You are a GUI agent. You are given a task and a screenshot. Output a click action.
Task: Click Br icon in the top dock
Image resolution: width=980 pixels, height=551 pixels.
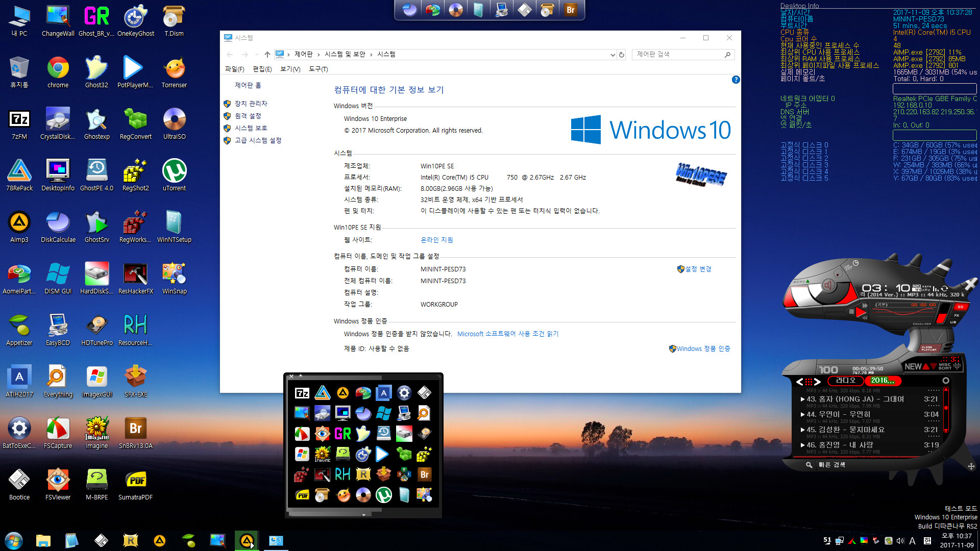click(571, 10)
